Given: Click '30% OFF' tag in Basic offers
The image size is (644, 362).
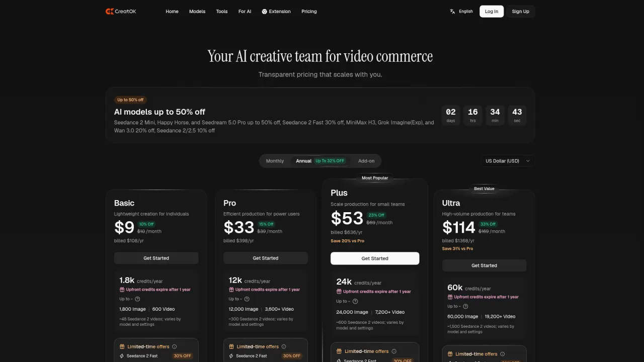Looking at the screenshot, I should pos(183,356).
